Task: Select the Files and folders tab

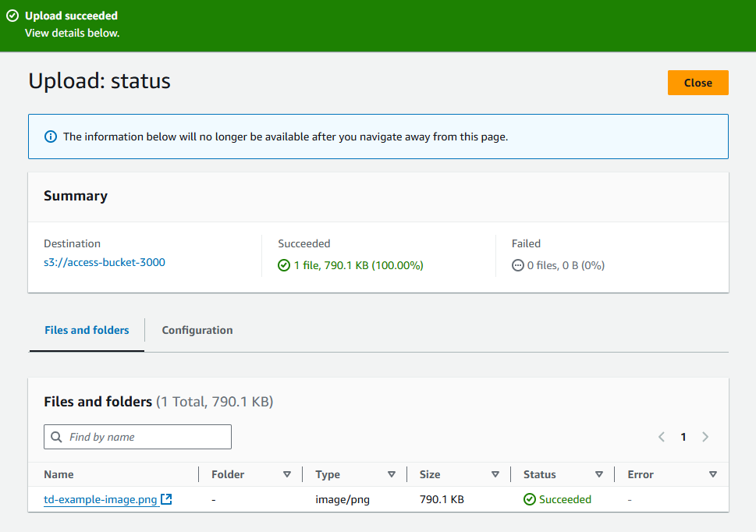Action: point(86,330)
